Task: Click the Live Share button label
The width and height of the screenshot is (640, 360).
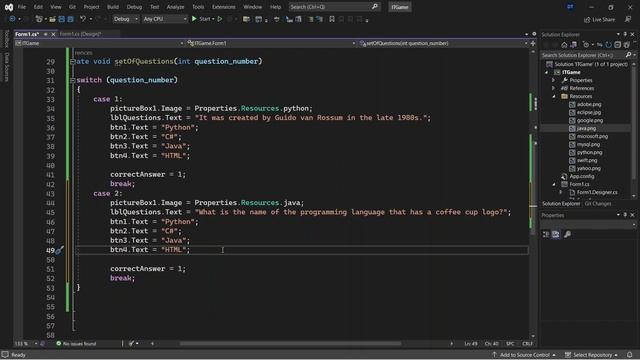Action: 603,20
